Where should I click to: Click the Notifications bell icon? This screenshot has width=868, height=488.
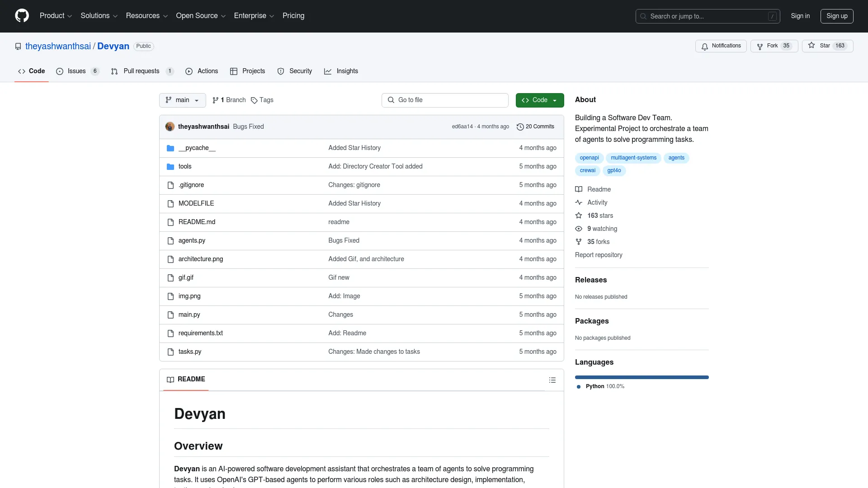coord(705,46)
